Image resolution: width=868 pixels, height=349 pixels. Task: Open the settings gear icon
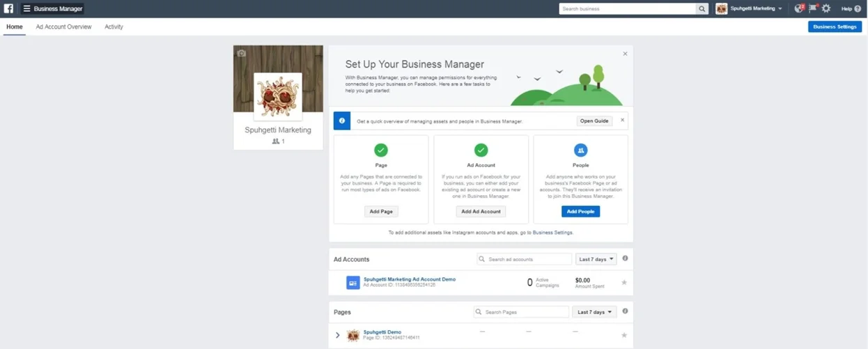pyautogui.click(x=826, y=8)
